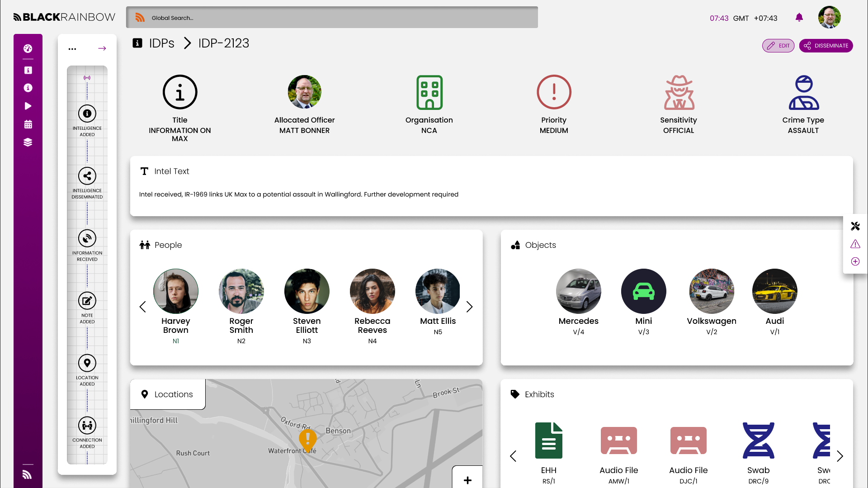Click the RSS icon at sidebar bottom
The image size is (868, 488).
point(27,474)
